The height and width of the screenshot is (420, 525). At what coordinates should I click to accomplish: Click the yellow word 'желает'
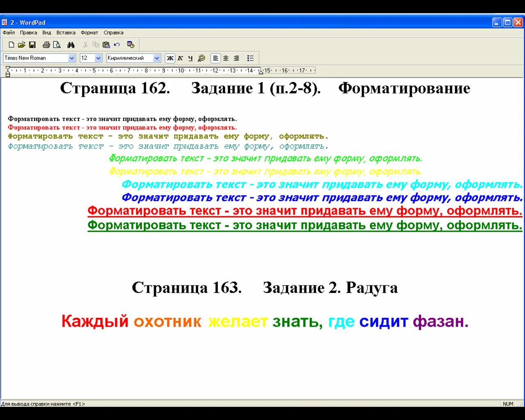(x=238, y=321)
